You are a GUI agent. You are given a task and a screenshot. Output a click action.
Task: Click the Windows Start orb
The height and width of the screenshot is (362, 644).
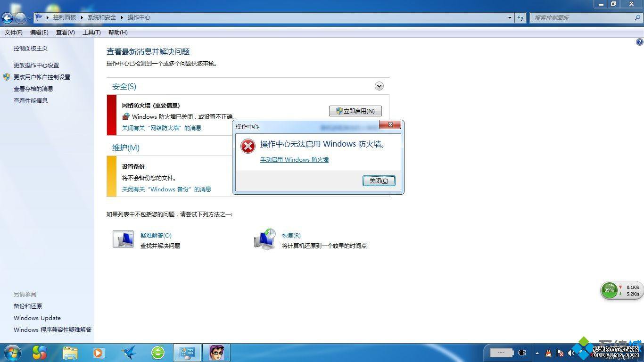pos(12,352)
